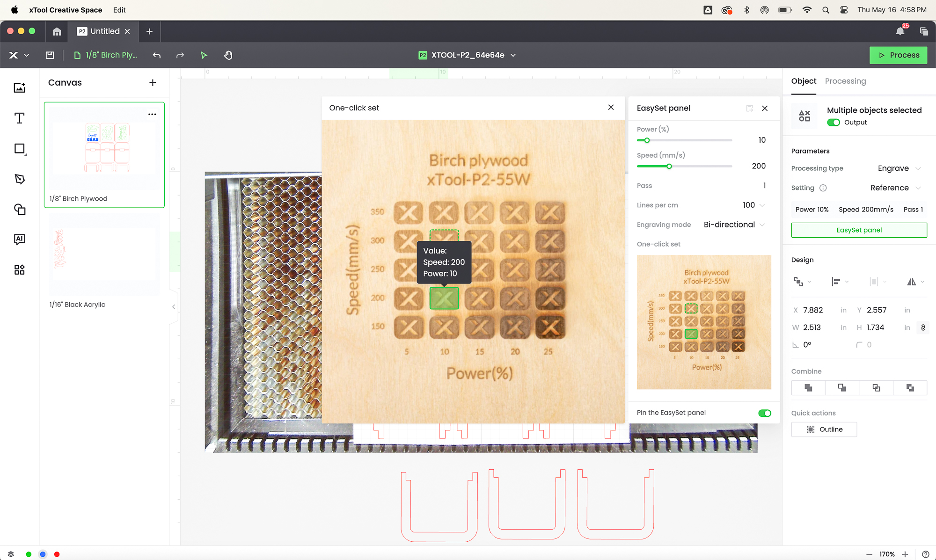Open the Apple menu
Screen dimensions: 936x560
(x=15, y=10)
